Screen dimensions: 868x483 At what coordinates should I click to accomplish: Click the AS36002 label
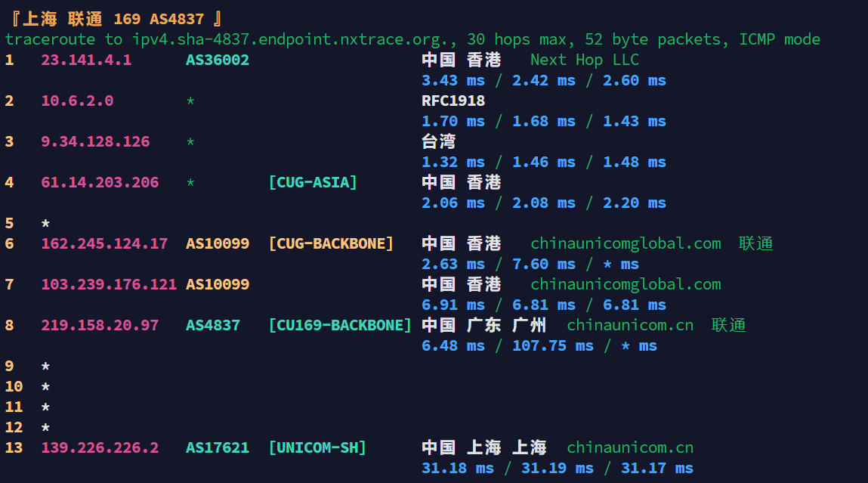pos(218,60)
